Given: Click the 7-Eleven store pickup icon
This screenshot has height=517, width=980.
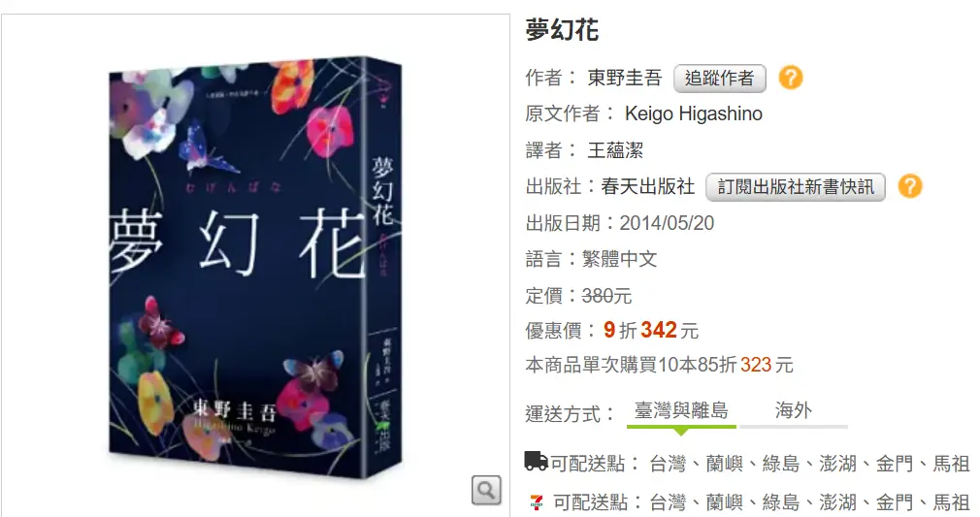Looking at the screenshot, I should (536, 501).
